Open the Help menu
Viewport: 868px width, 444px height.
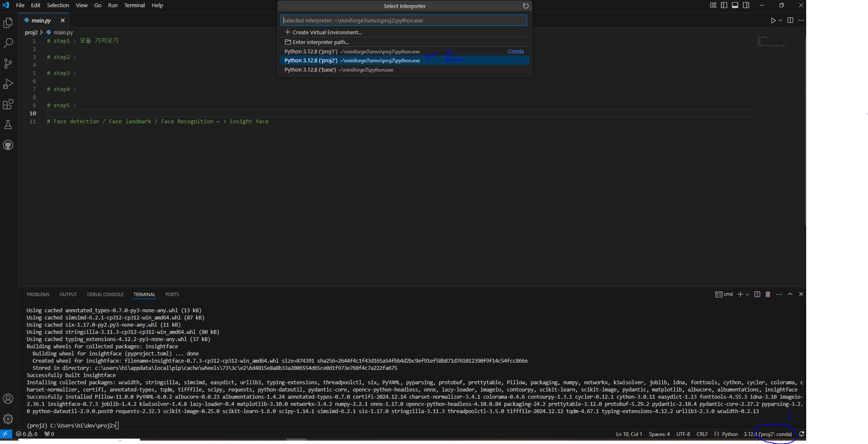[158, 5]
